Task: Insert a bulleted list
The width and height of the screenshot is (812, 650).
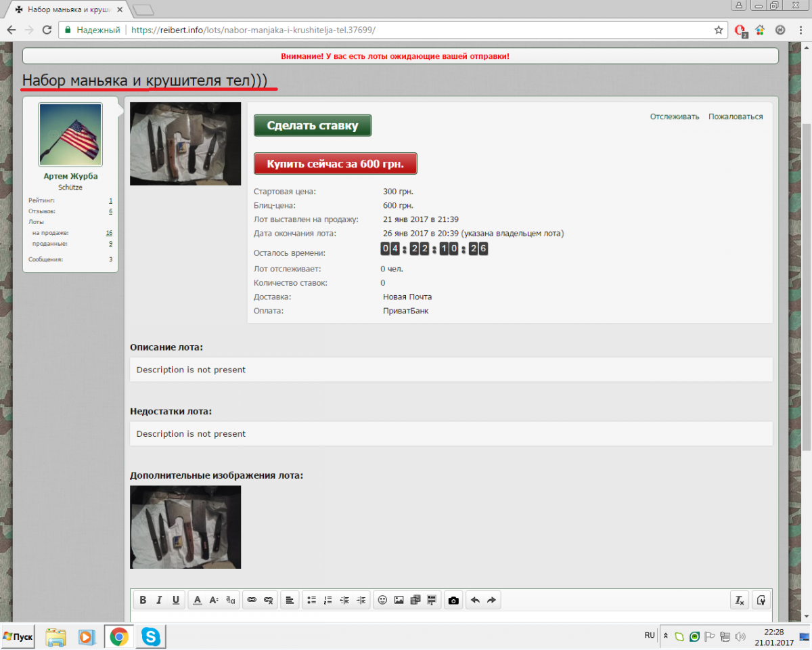Action: (311, 600)
